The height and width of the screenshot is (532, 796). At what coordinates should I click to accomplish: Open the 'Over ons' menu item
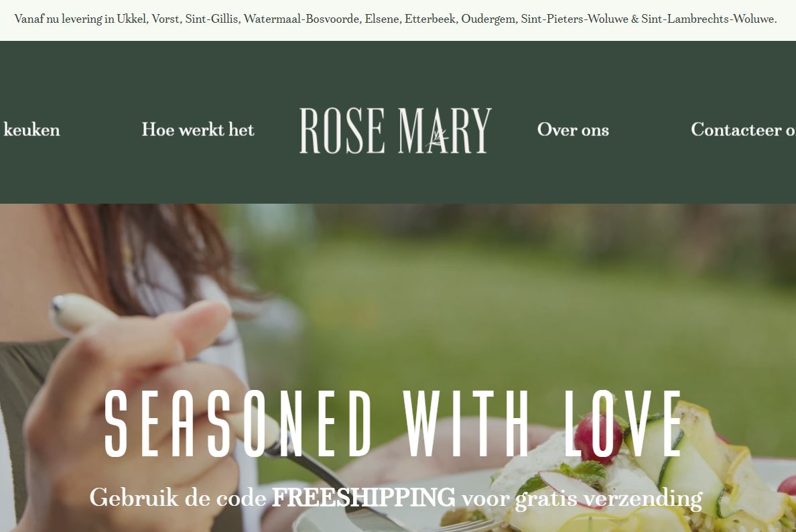click(x=573, y=130)
